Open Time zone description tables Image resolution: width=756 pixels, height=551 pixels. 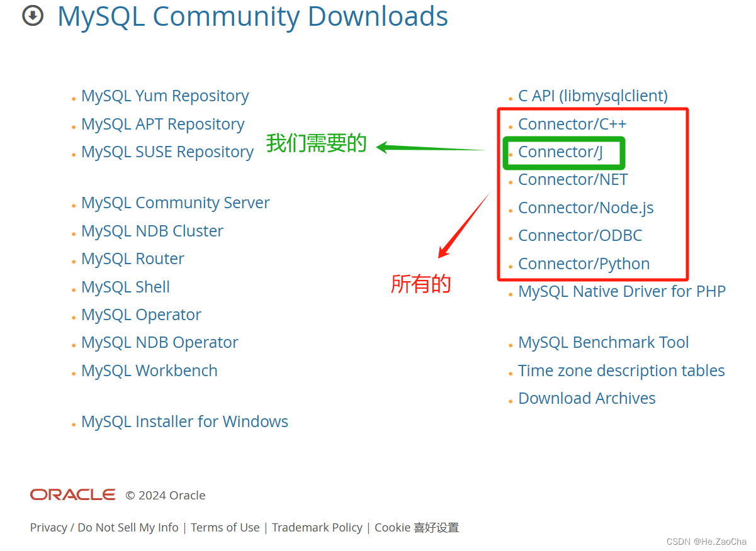[x=621, y=371]
